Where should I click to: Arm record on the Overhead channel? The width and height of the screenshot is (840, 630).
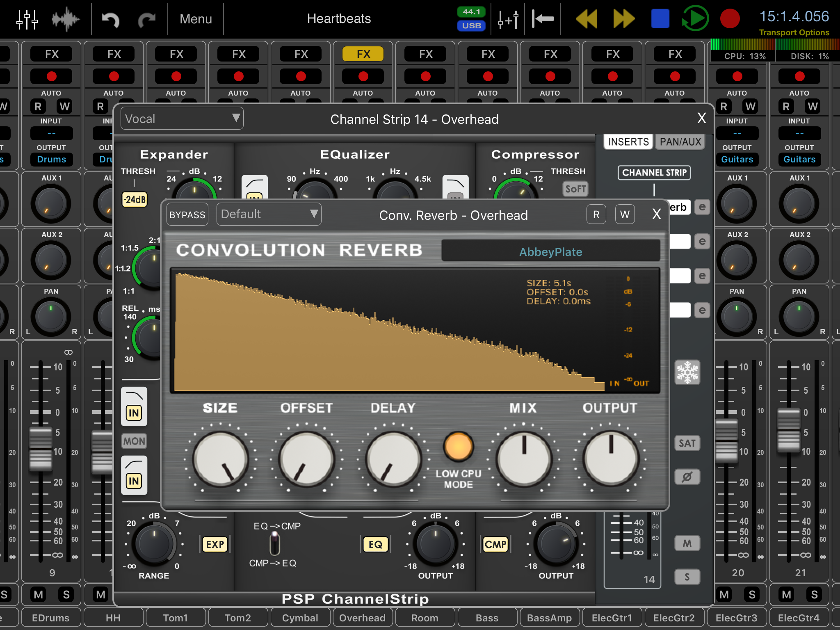pyautogui.click(x=363, y=76)
